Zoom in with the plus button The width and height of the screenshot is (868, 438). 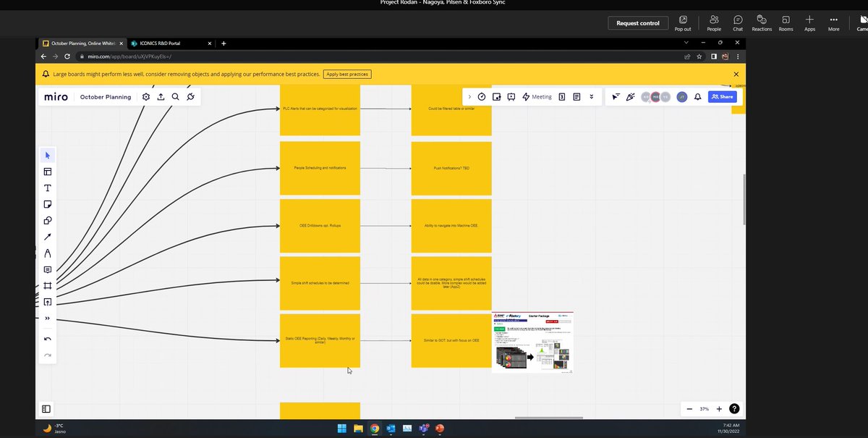[x=719, y=409]
